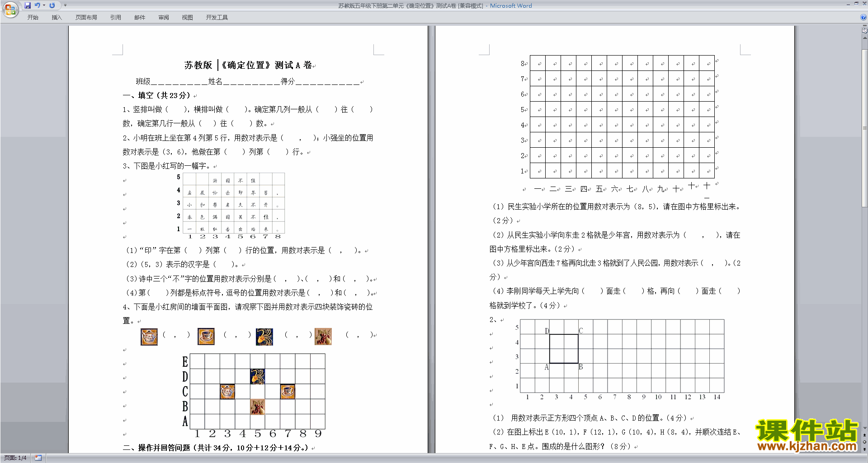Image resolution: width=868 pixels, height=463 pixels.
Task: Open the 开始 ribbon tab
Action: (x=33, y=18)
